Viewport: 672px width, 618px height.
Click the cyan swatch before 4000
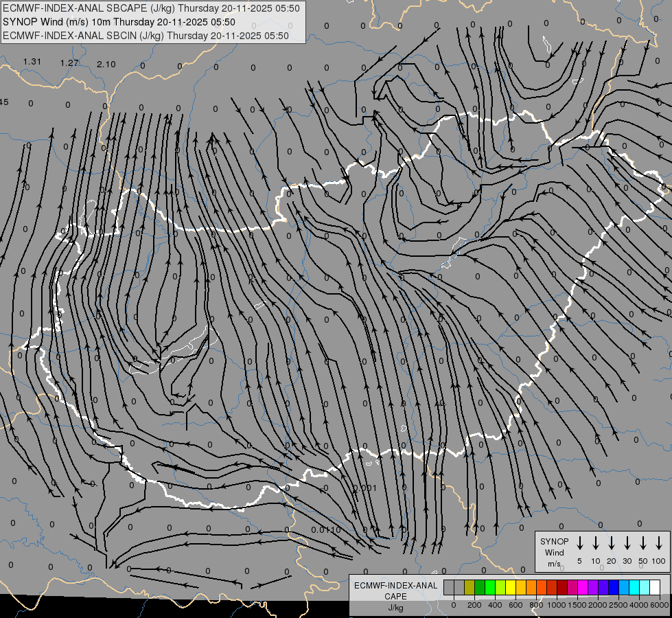point(634,587)
